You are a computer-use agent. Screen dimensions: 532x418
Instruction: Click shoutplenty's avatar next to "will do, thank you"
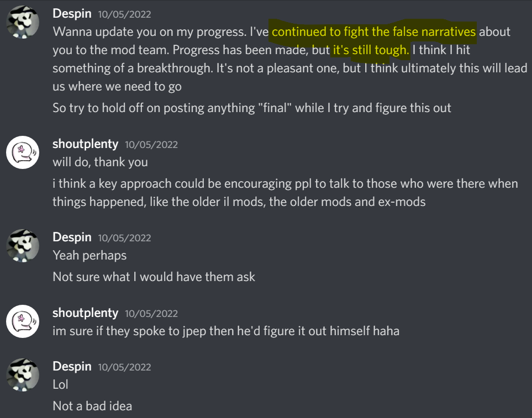coord(22,152)
